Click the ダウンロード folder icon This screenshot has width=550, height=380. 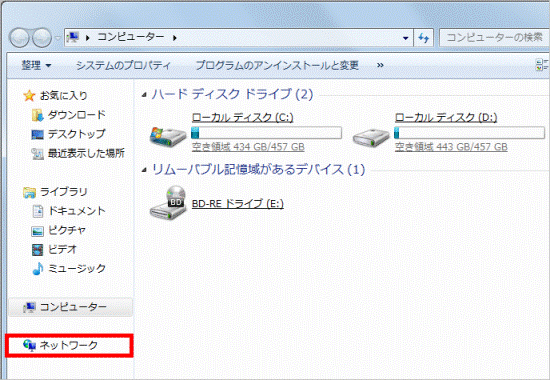(37, 115)
